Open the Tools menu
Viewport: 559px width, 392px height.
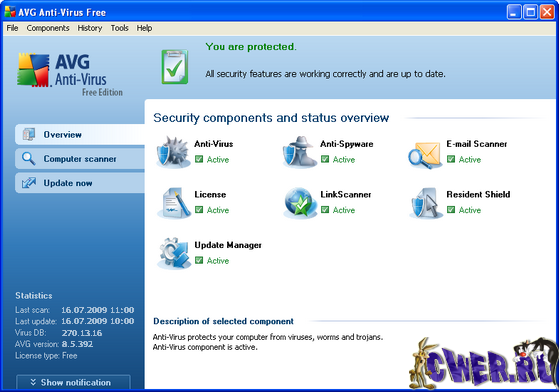click(x=119, y=28)
